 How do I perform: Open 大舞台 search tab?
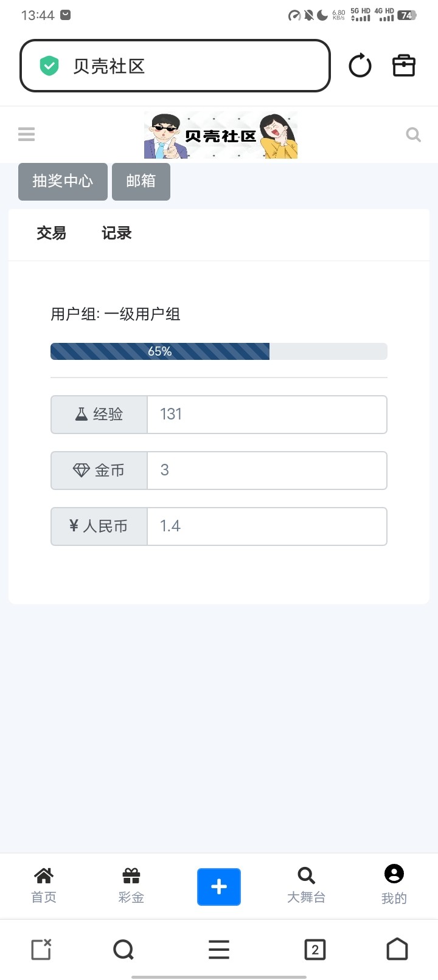tap(306, 885)
